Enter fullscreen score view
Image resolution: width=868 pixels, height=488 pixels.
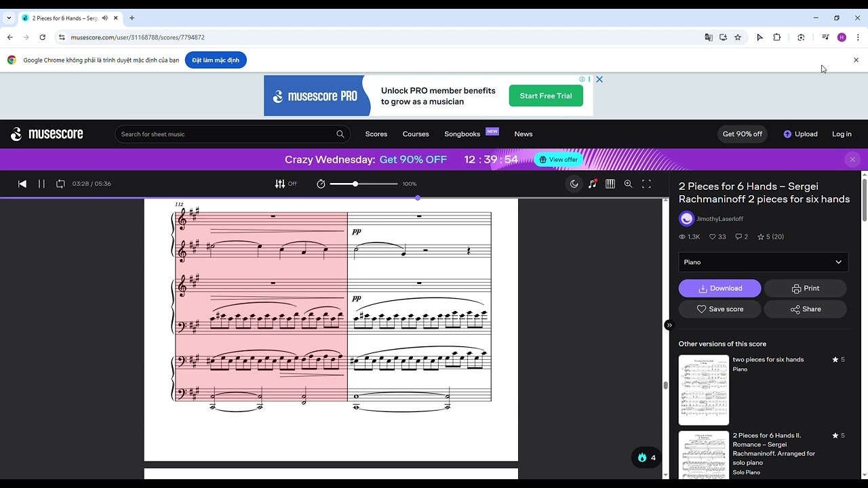(x=646, y=184)
